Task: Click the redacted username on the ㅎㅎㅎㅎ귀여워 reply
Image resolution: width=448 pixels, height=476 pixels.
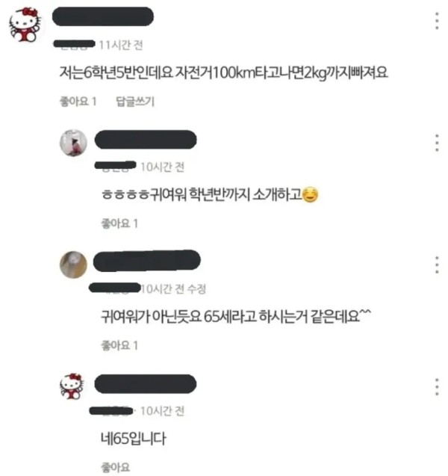Action: [146, 140]
